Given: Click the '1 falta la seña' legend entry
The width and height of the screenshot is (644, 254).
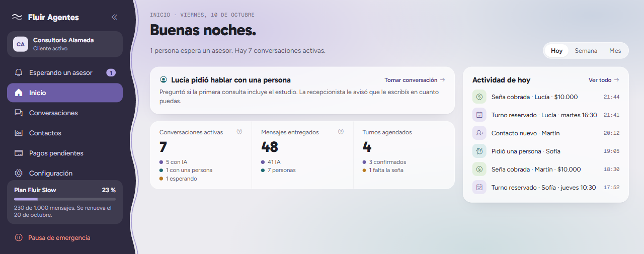Looking at the screenshot, I should 383,170.
